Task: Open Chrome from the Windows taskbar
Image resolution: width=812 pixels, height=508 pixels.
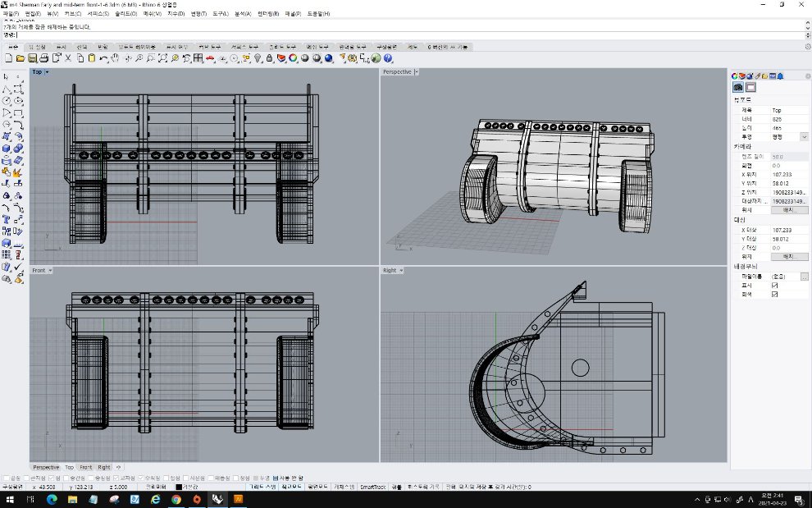Action: pos(176,499)
